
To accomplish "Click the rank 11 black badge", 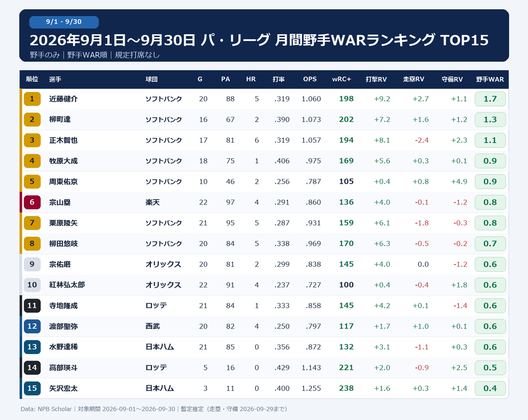I will click(x=32, y=306).
